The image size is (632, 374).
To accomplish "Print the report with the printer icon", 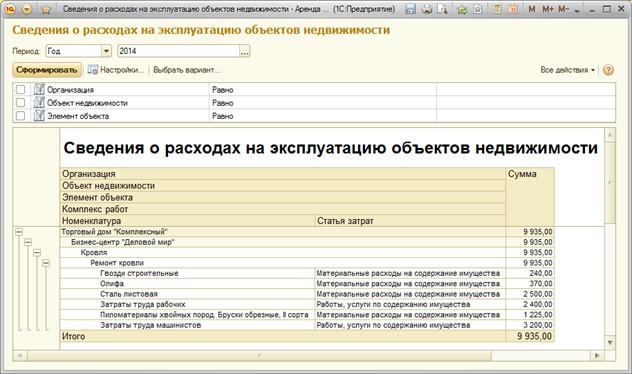I will (x=427, y=9).
